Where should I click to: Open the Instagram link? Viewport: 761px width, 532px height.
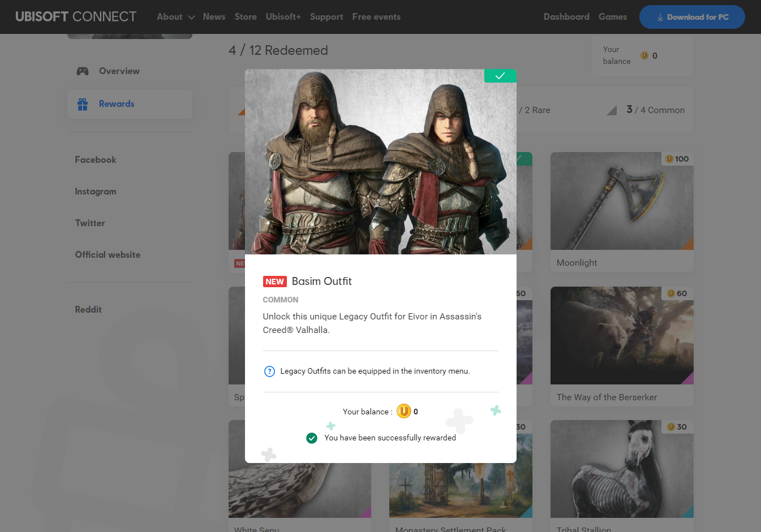coord(95,192)
